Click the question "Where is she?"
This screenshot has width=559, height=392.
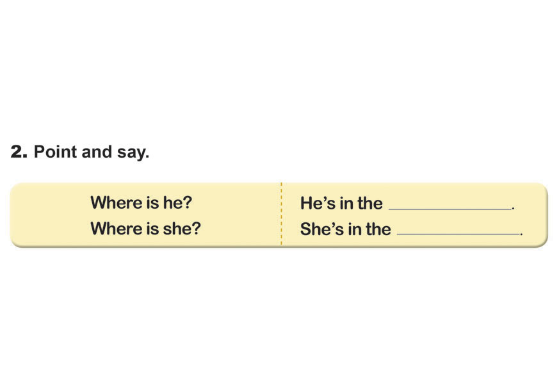coord(145,229)
